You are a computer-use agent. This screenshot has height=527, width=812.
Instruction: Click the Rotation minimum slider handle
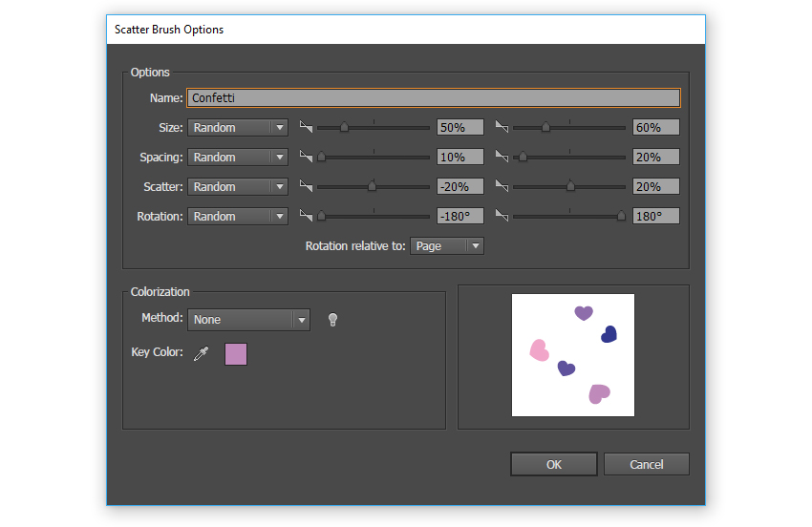[x=322, y=216]
